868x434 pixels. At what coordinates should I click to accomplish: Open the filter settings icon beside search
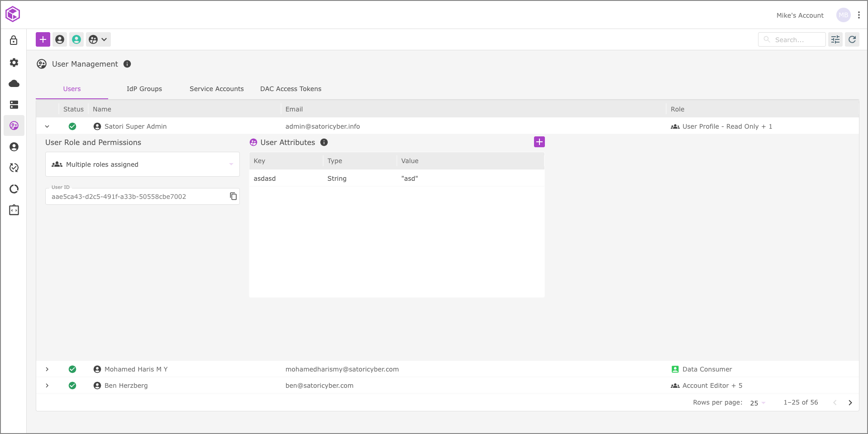click(835, 39)
